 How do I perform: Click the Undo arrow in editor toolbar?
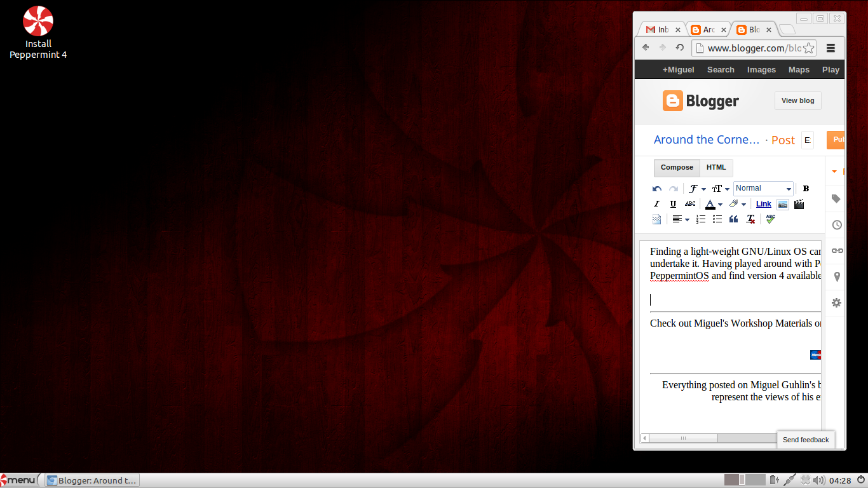pos(657,189)
